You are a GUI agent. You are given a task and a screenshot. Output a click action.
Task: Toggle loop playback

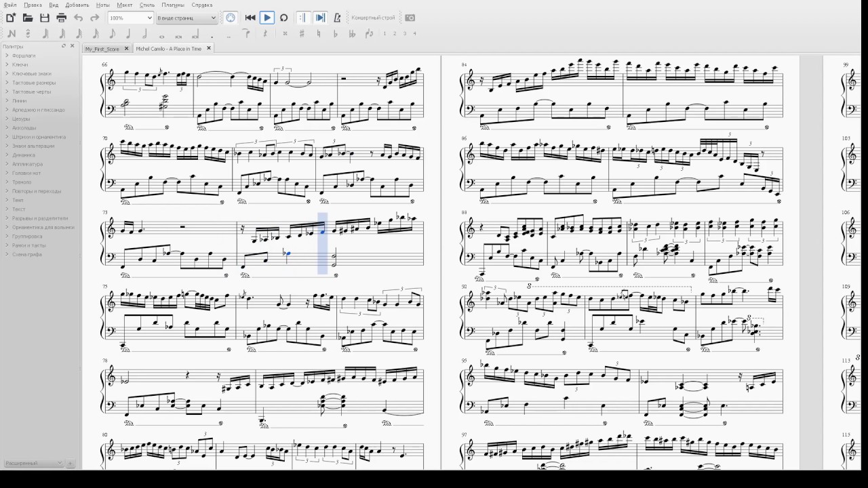[284, 18]
